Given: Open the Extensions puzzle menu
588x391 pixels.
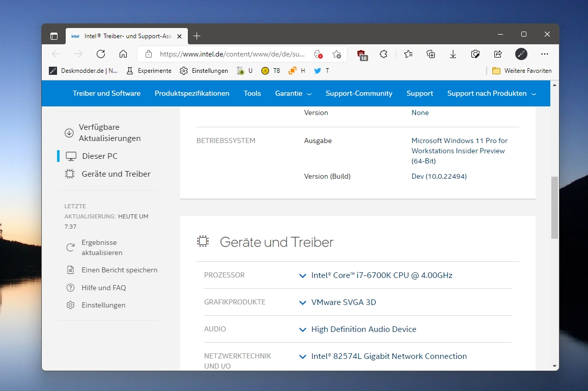Looking at the screenshot, I should [383, 54].
